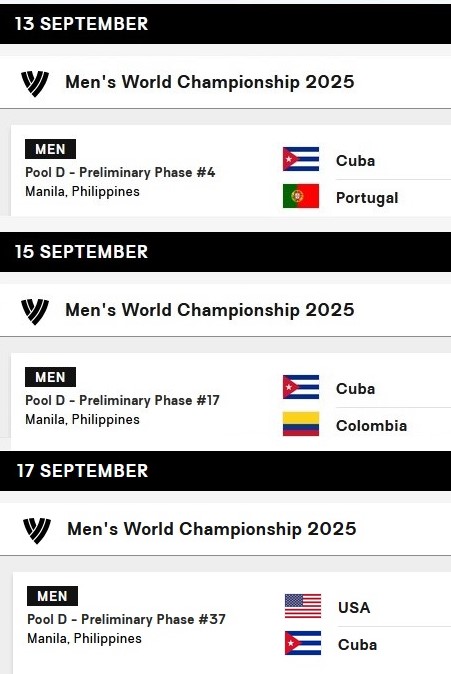Click the volleyball logo under 17 September

(x=37, y=530)
